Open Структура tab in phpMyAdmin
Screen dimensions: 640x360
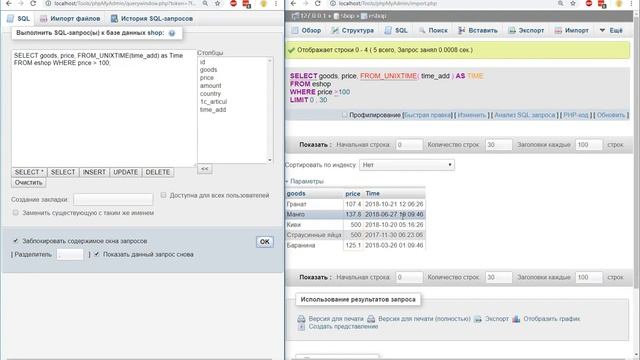tap(352, 30)
